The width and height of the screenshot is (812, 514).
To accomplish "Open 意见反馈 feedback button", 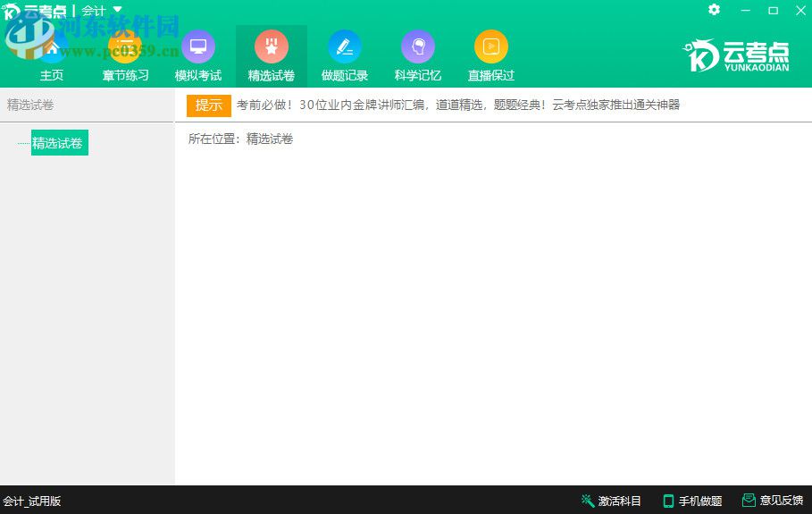I will (x=773, y=501).
